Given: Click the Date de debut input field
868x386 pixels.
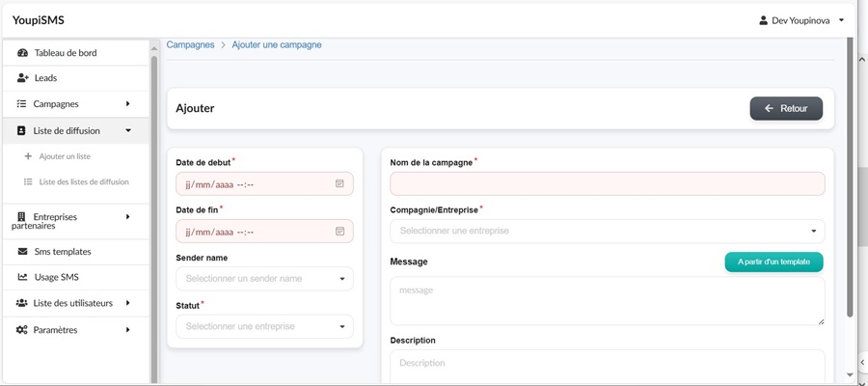Looking at the screenshot, I should pos(264,183).
